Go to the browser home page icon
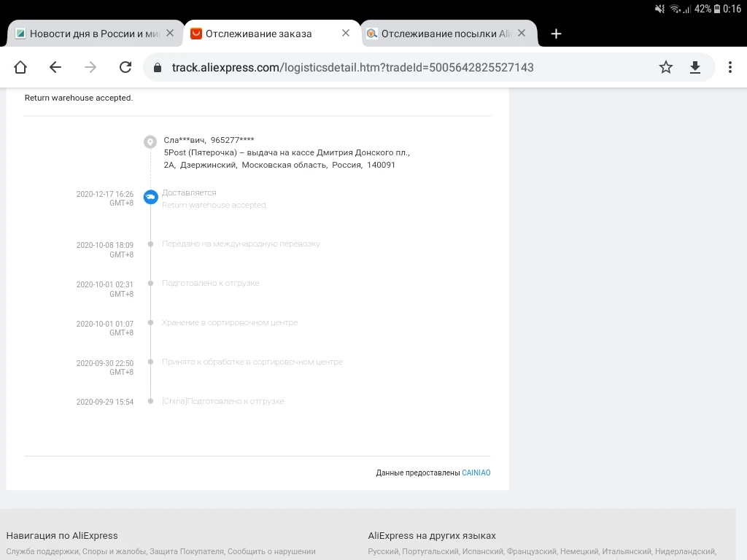Screen dimensions: 747x560 point(20,67)
